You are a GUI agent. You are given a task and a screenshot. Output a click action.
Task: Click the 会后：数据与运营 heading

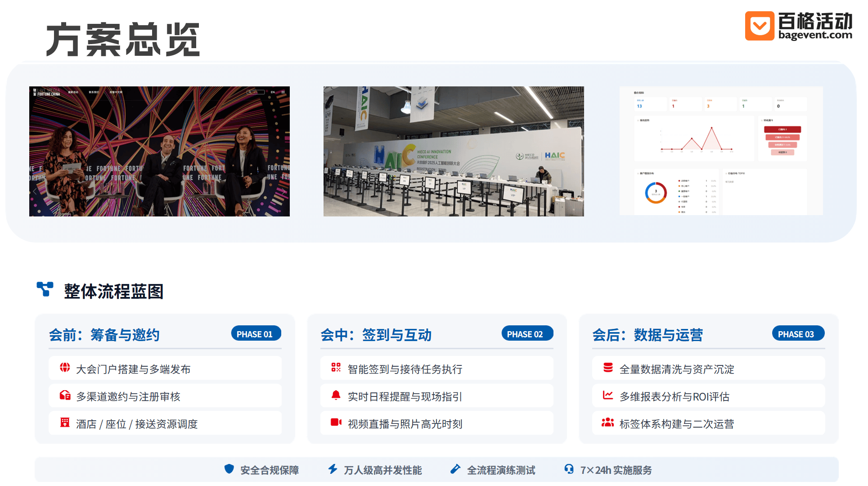click(x=648, y=335)
